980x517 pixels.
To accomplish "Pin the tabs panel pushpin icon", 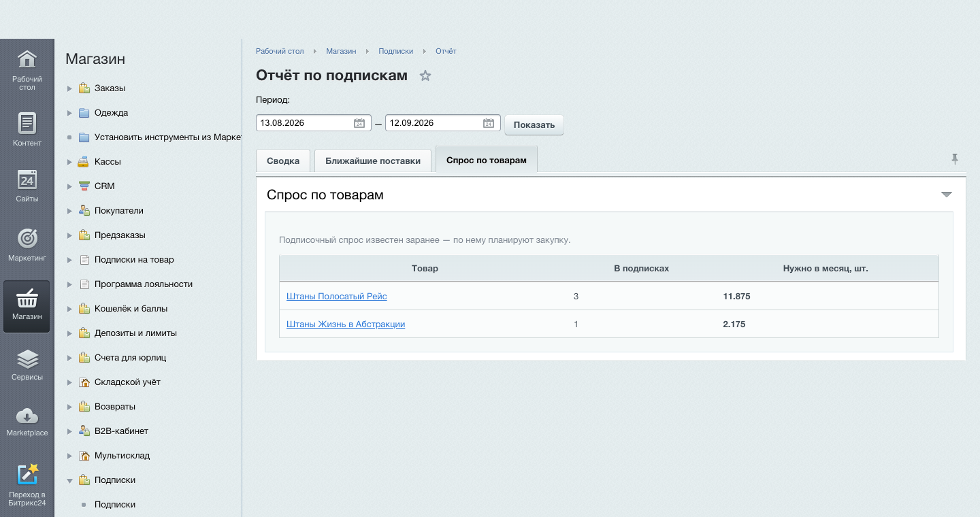I will coord(955,159).
